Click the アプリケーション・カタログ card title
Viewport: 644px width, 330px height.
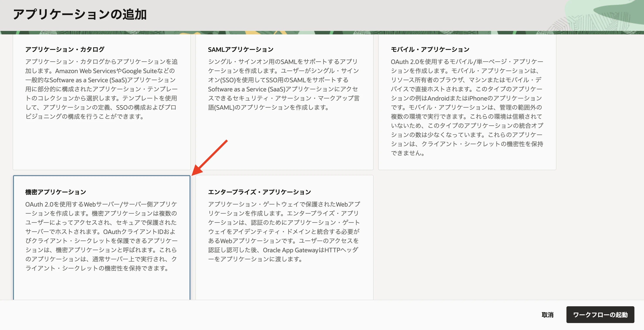[x=65, y=49]
